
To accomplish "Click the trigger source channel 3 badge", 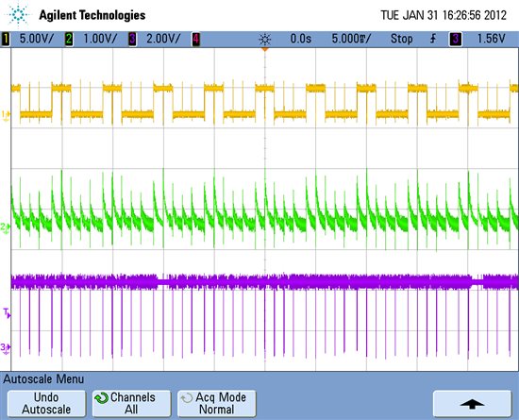I will pyautogui.click(x=456, y=39).
